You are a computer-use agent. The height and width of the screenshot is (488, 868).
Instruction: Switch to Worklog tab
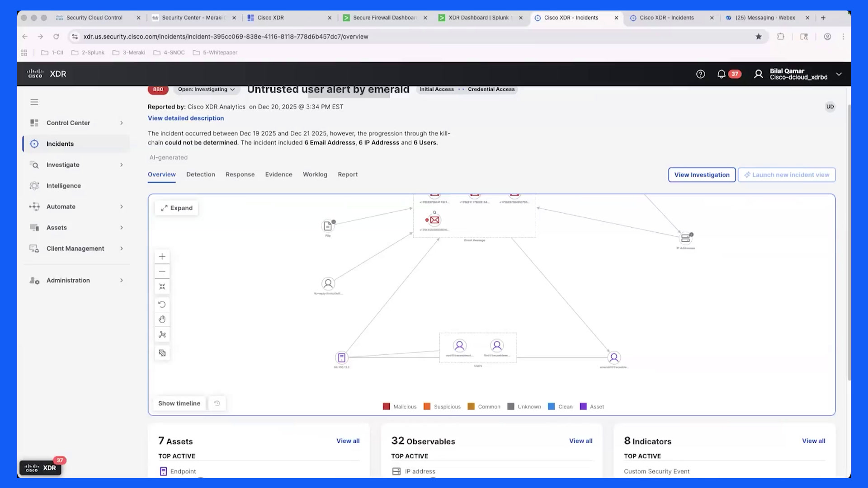[x=315, y=174]
